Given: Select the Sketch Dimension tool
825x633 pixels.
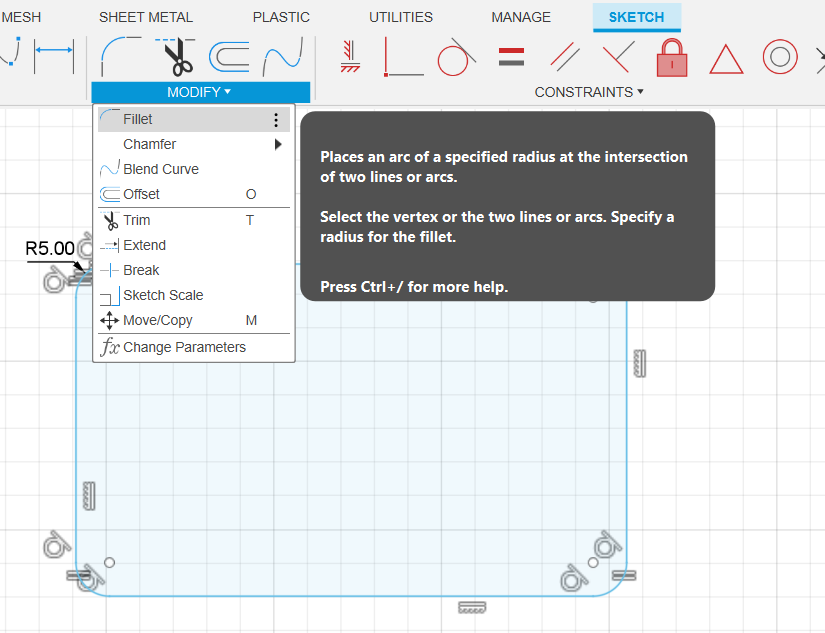Looking at the screenshot, I should point(53,56).
